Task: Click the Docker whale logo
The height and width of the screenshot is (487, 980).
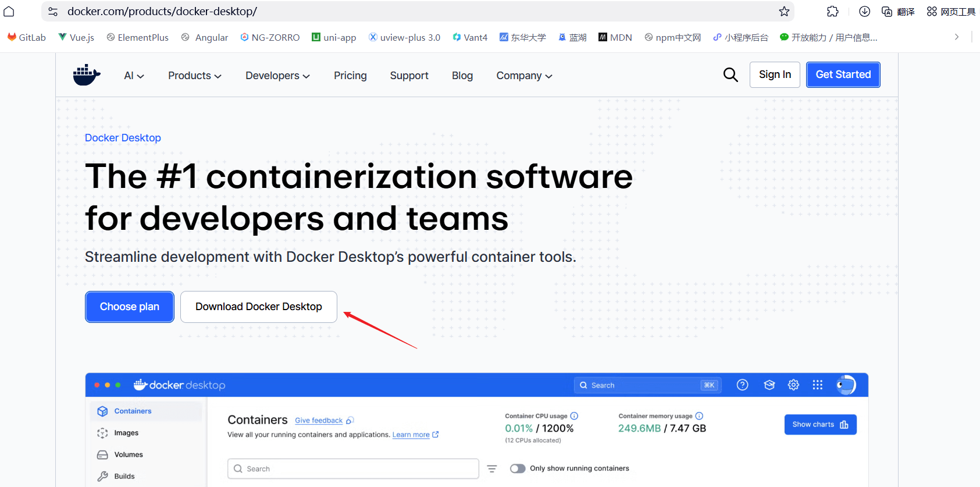Action: click(x=87, y=75)
